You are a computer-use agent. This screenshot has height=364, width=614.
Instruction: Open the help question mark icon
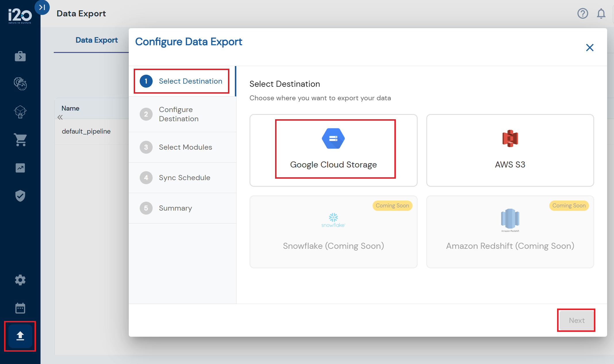(583, 14)
